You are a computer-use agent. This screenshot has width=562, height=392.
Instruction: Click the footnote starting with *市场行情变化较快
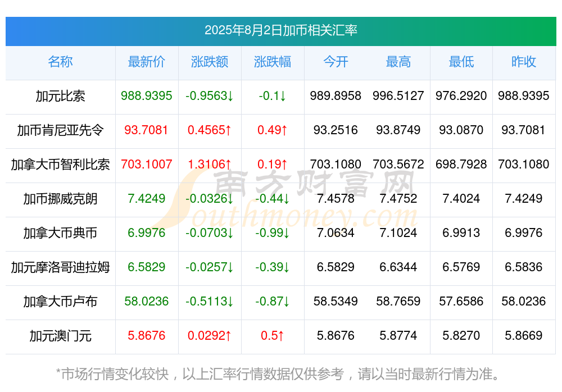tap(278, 374)
